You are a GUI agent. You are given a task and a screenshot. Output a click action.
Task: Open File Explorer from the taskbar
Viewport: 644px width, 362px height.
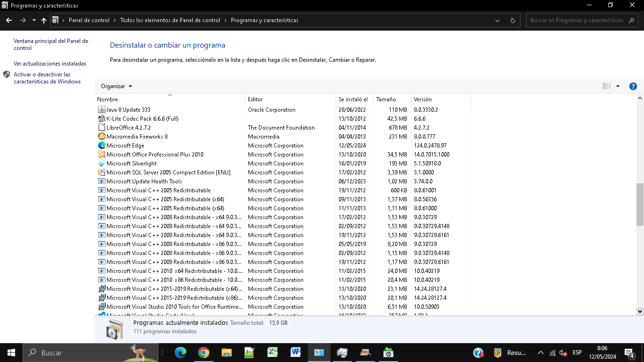[x=227, y=353]
